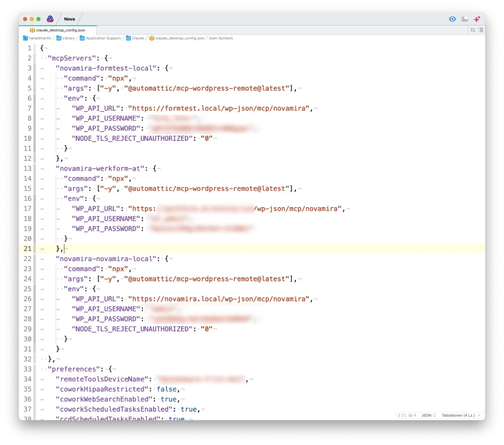This screenshot has width=504, height=445.
Task: Click the "preferences" key on line 33
Action: (74, 369)
